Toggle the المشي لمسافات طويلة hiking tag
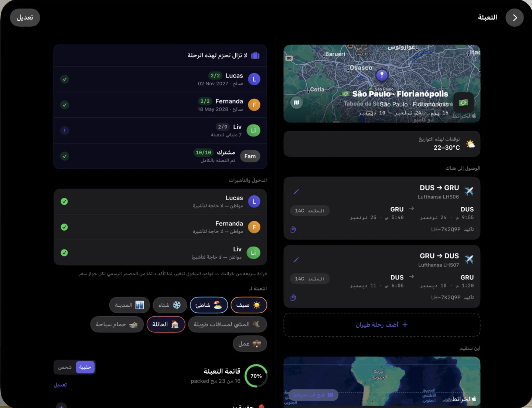532x408 pixels. click(228, 324)
